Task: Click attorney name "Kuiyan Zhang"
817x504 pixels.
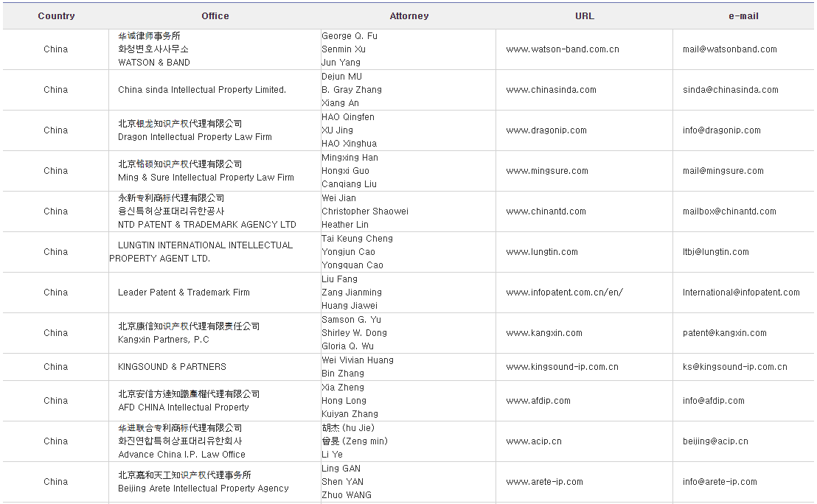Action: coord(350,415)
